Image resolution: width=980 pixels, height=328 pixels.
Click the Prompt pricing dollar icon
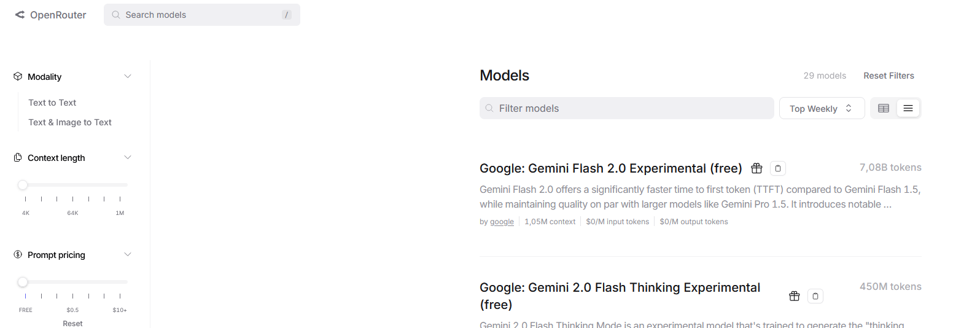point(18,255)
